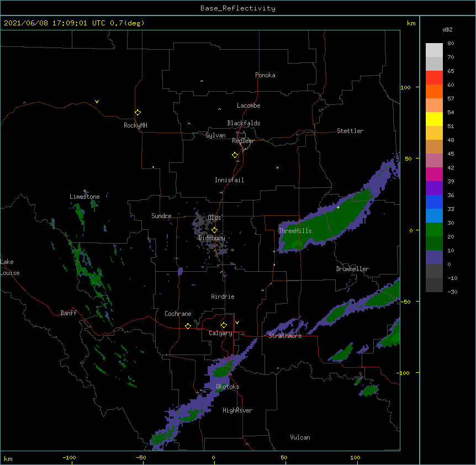This screenshot has width=476, height=465.
Task: Click the yellow V marker east of Calgary diamond
Action: pyautogui.click(x=237, y=323)
